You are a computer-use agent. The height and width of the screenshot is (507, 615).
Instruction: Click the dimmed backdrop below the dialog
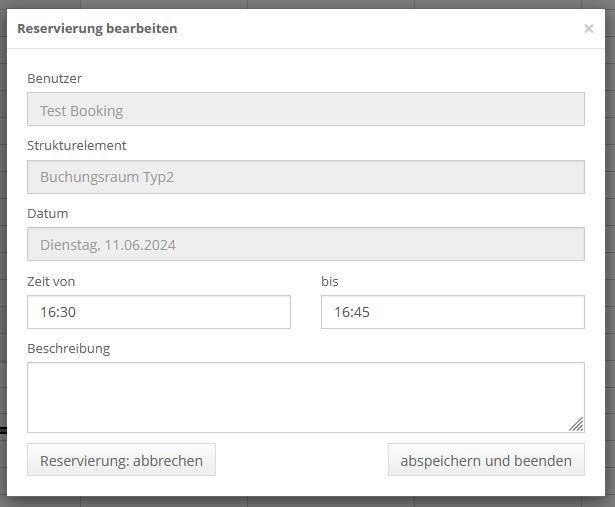click(x=300, y=502)
